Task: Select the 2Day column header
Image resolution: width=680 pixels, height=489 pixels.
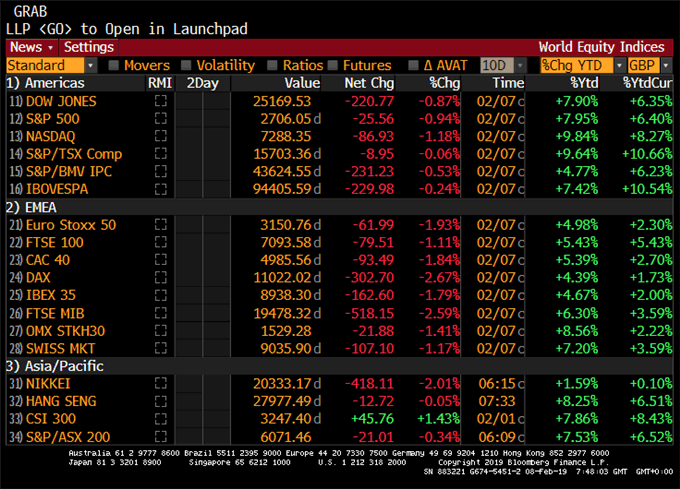Action: [x=203, y=83]
